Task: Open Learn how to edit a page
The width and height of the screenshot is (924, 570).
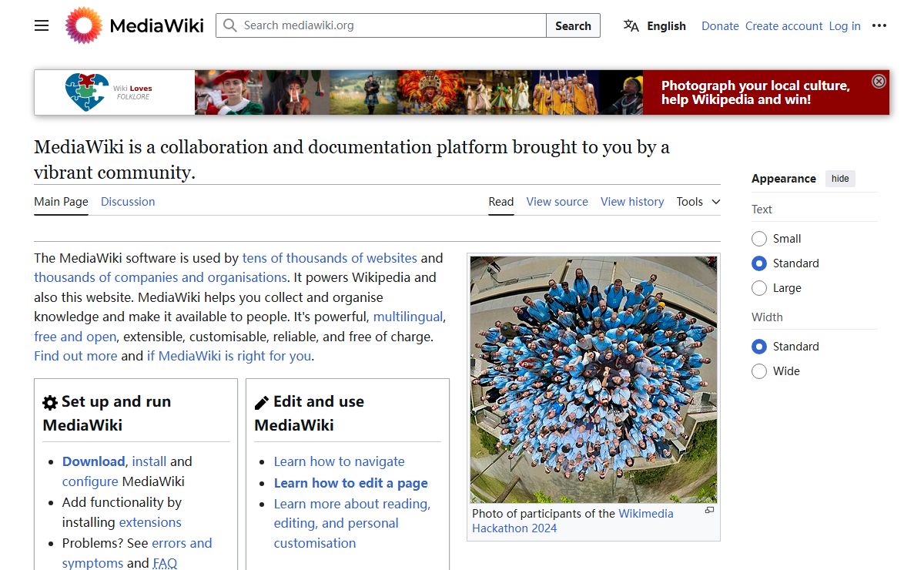Action: pyautogui.click(x=351, y=483)
